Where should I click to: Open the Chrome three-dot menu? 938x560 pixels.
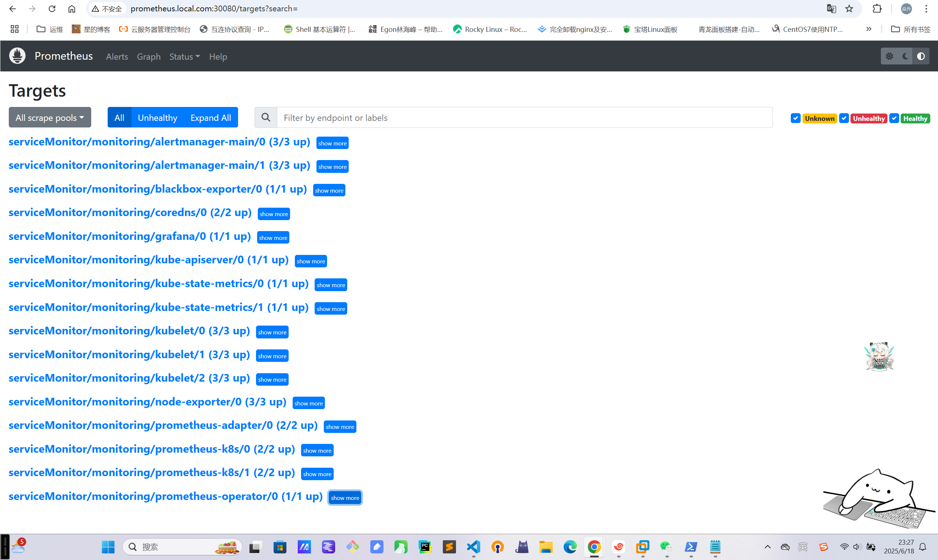tap(926, 8)
